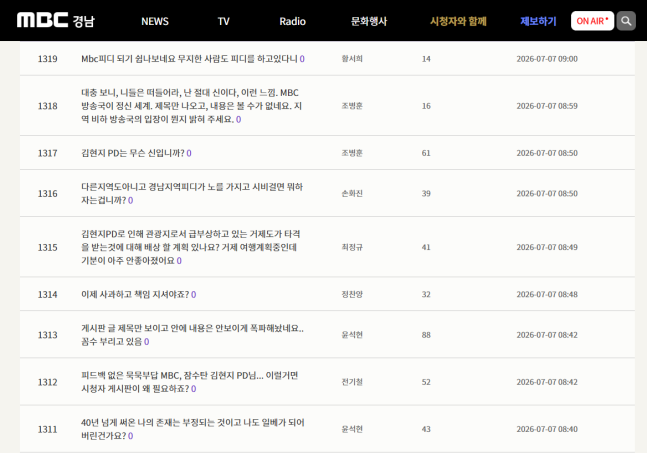Viewport: 647px width, 453px height.
Task: Click comment count on post 1314
Action: (194, 295)
